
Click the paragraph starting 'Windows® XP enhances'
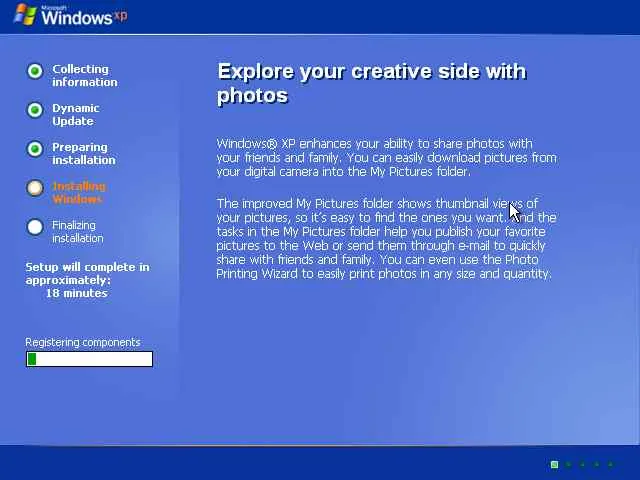(x=387, y=158)
